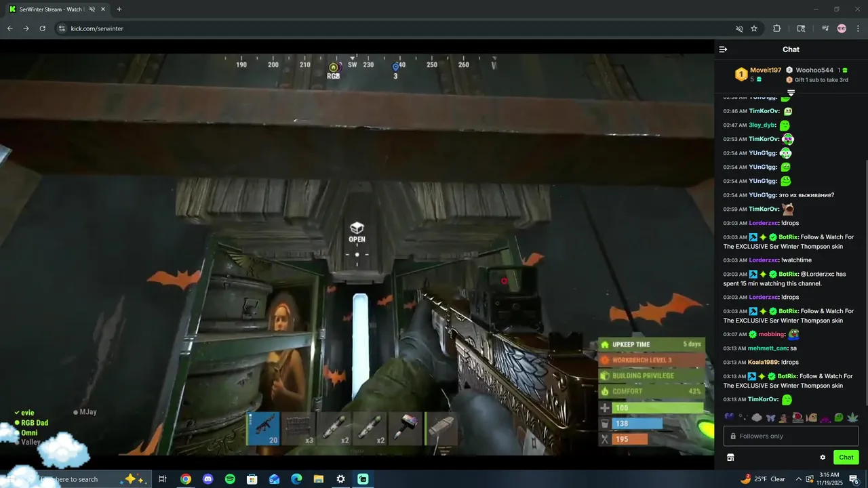
Task: View site information icon in address bar
Action: [x=62, y=28]
